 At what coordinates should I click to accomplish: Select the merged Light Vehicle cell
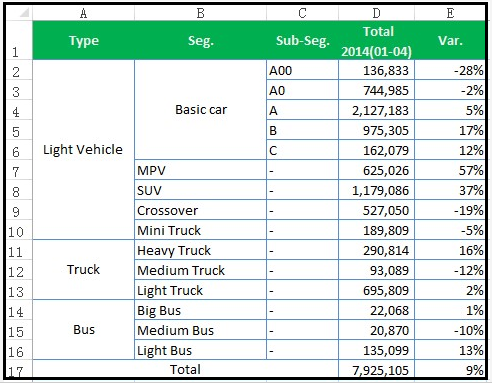click(x=84, y=150)
